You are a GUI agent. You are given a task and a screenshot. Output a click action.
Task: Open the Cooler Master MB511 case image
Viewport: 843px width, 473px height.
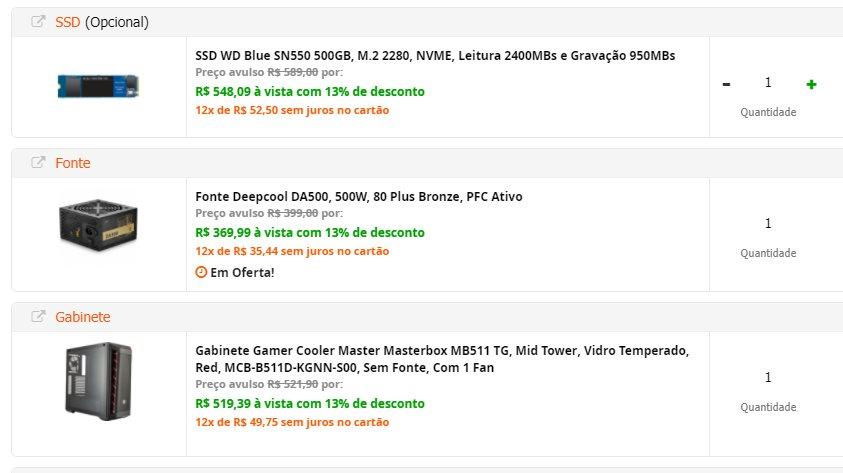pyautogui.click(x=98, y=381)
